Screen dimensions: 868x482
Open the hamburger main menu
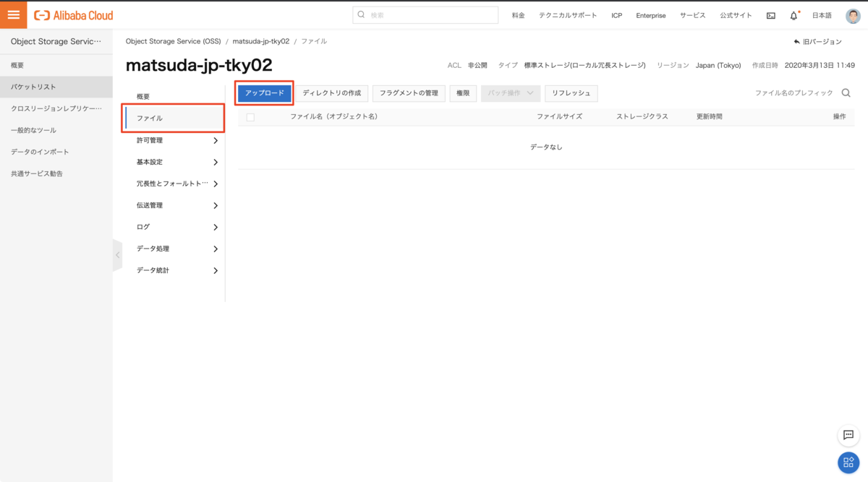click(13, 15)
